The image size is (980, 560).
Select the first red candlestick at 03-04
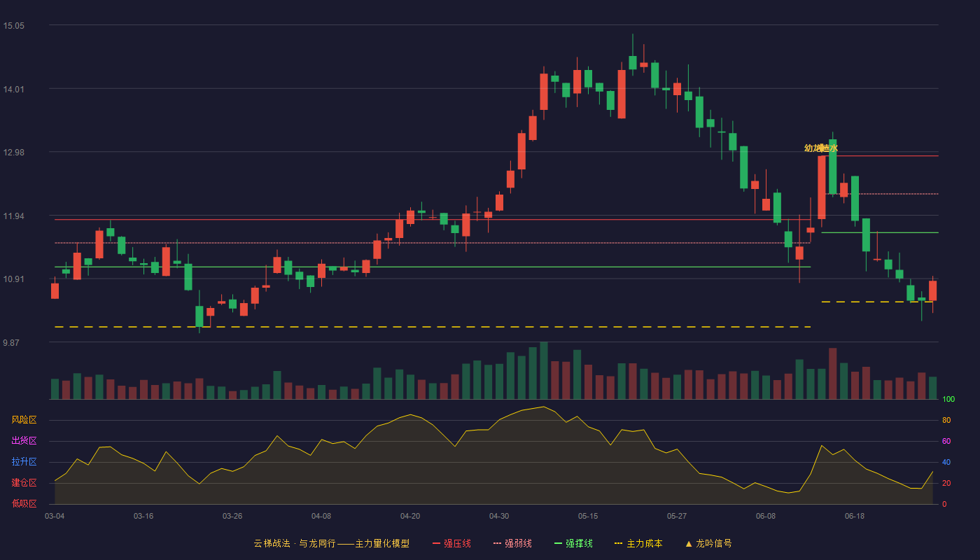coord(55,290)
